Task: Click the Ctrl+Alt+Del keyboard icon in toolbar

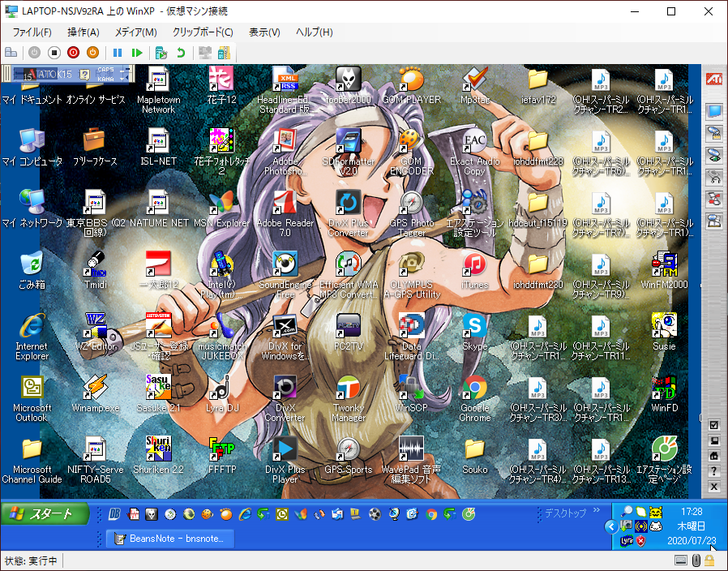Action: pos(11,53)
